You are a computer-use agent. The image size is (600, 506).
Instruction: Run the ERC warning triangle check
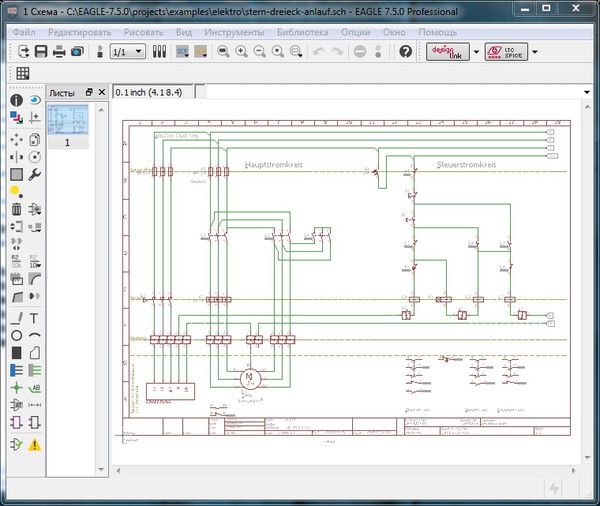point(35,445)
